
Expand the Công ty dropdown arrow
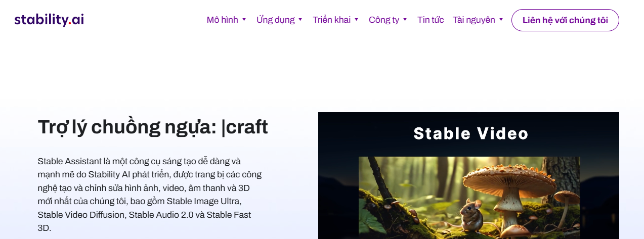click(x=405, y=20)
